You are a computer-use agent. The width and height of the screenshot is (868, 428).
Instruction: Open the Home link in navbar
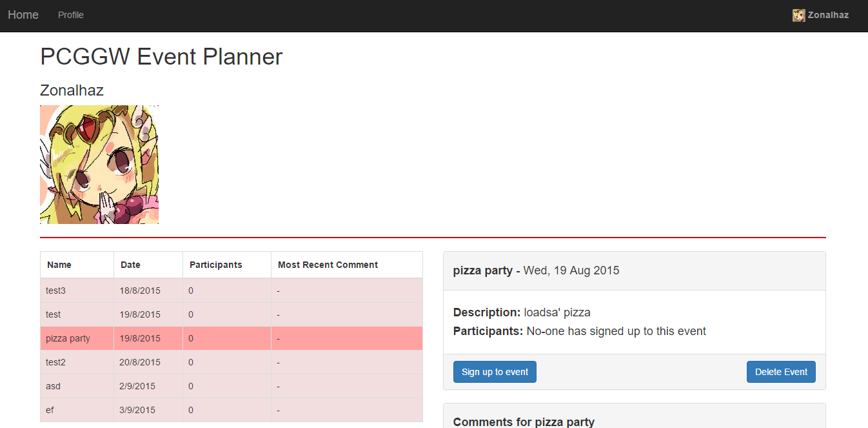coord(23,15)
